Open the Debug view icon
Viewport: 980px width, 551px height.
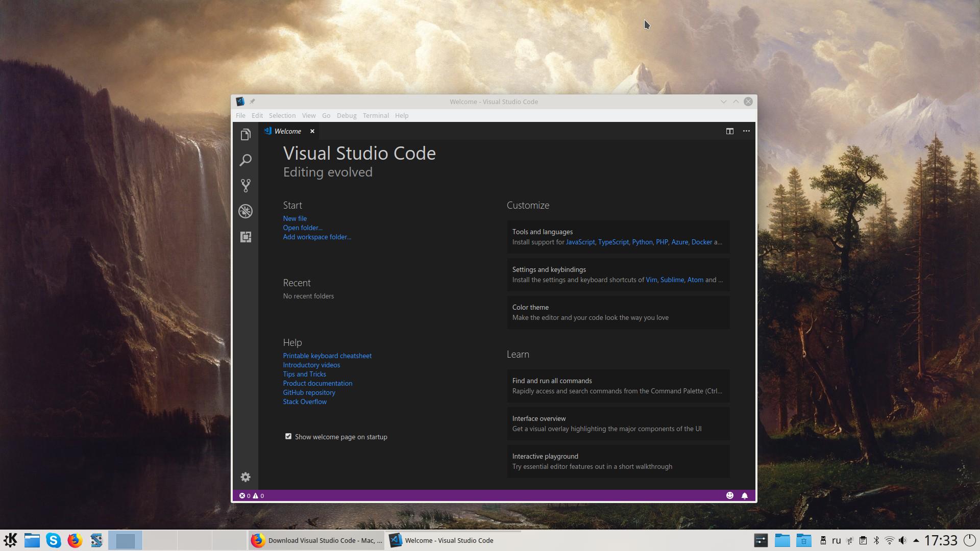coord(246,211)
